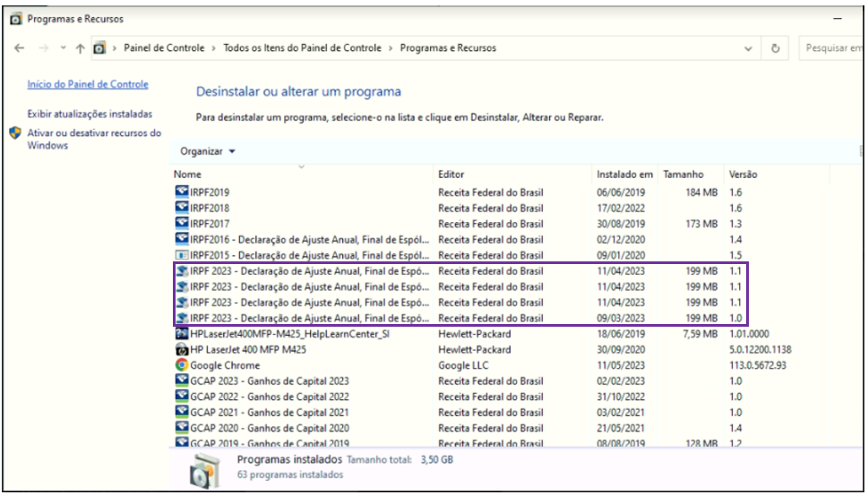Click the IRPF2018 program icon
The image size is (868, 495).
coord(182,208)
